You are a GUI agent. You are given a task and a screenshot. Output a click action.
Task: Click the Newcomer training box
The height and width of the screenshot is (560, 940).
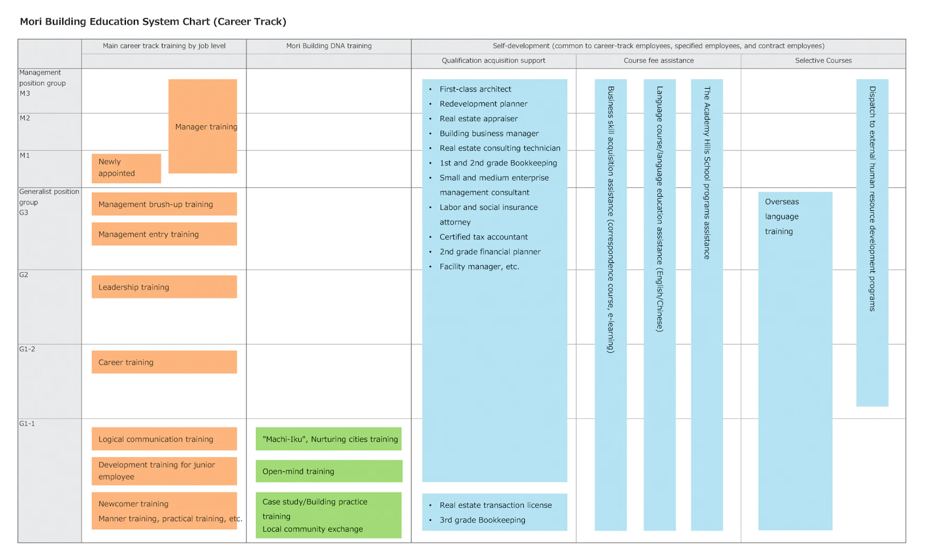click(x=164, y=511)
